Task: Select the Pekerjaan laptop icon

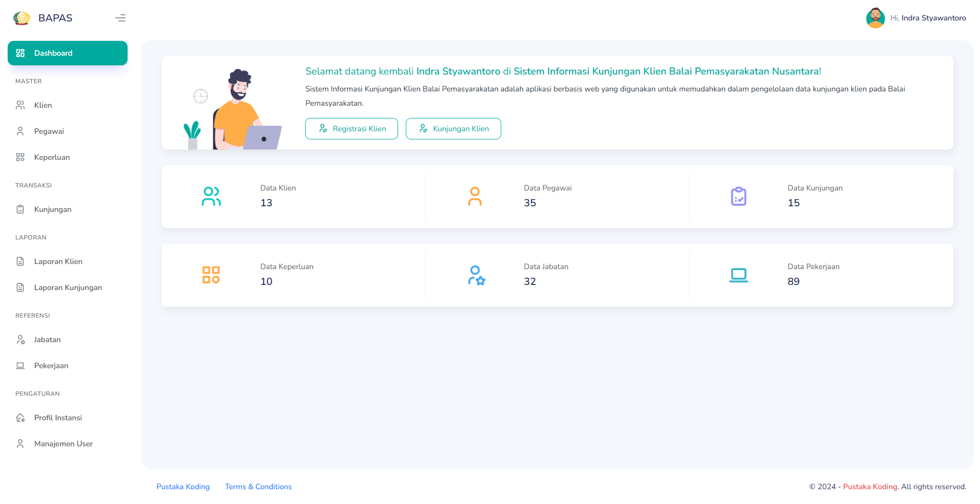Action: tap(20, 365)
